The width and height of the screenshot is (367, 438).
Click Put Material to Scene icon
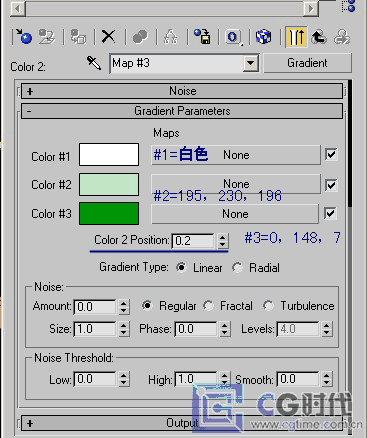(47, 36)
